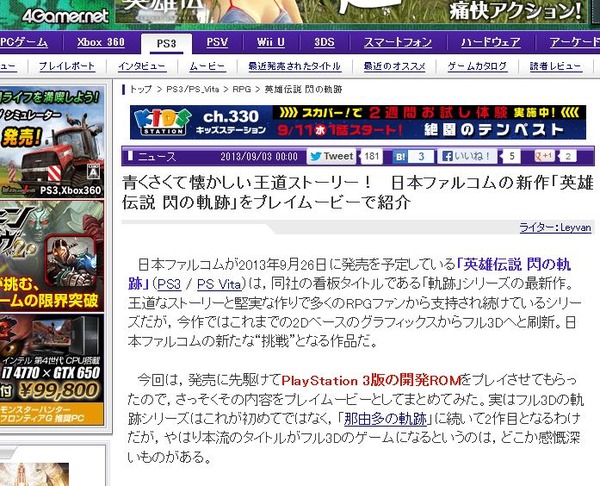Go to インタビュー section
The image size is (600, 486).
142,66
